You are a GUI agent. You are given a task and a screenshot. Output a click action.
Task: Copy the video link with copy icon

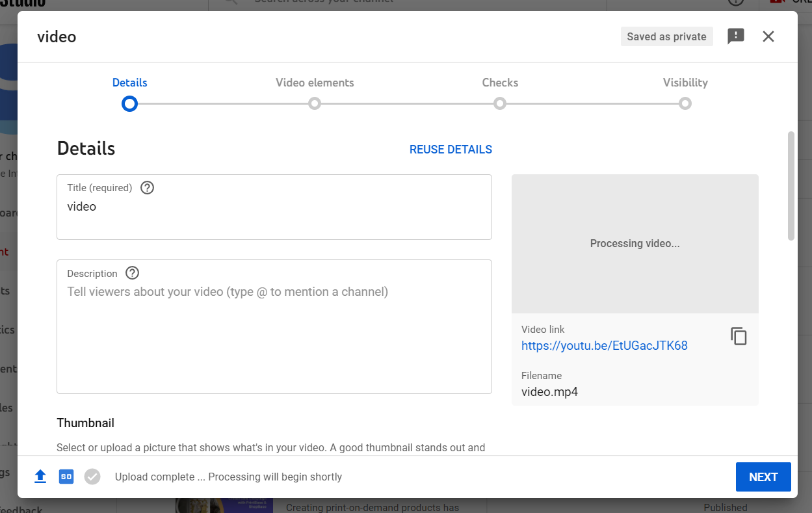coord(739,336)
